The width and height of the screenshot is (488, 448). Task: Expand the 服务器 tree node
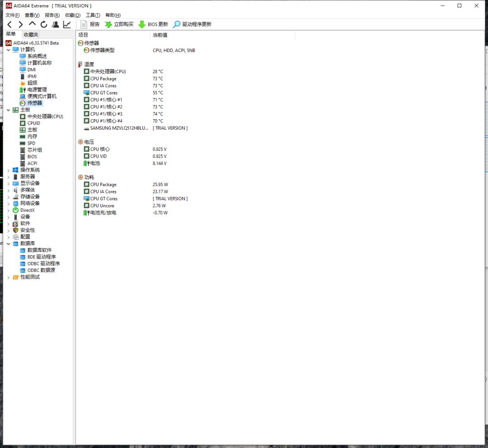point(9,177)
